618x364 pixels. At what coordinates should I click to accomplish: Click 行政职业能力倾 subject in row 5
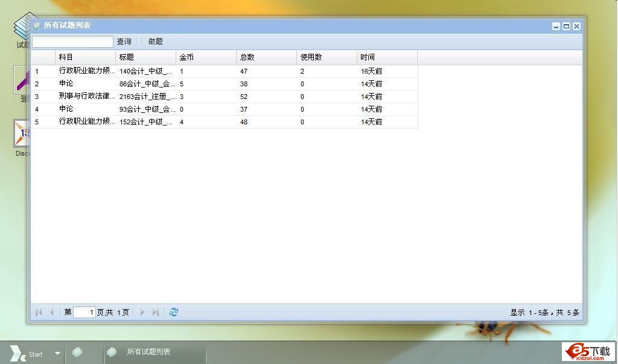click(87, 121)
